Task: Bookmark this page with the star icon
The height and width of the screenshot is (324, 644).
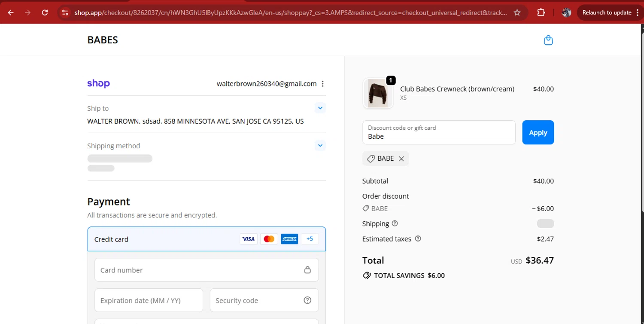Action: point(517,12)
